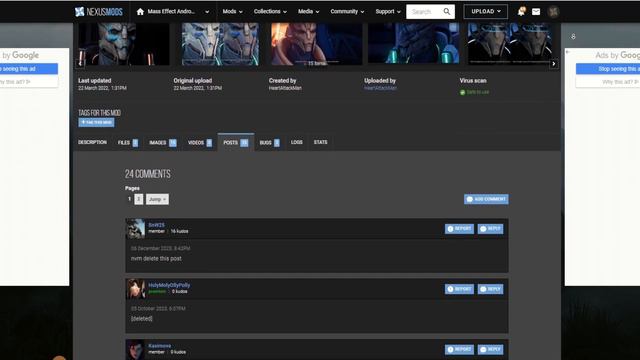Switch to the Files tab
Image resolution: width=640 pixels, height=360 pixels.
128,142
